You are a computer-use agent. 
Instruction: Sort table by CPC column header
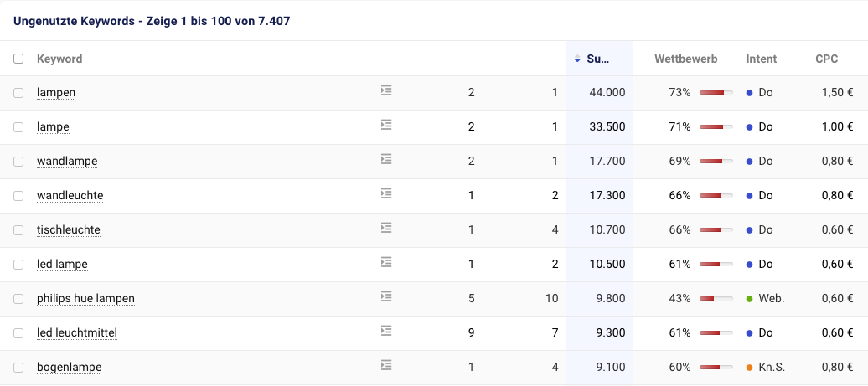click(827, 59)
